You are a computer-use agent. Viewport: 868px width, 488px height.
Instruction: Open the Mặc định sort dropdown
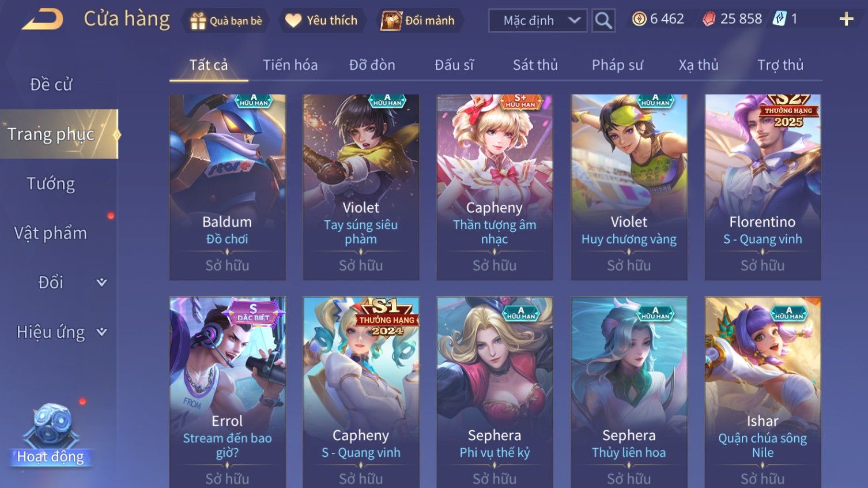[538, 21]
